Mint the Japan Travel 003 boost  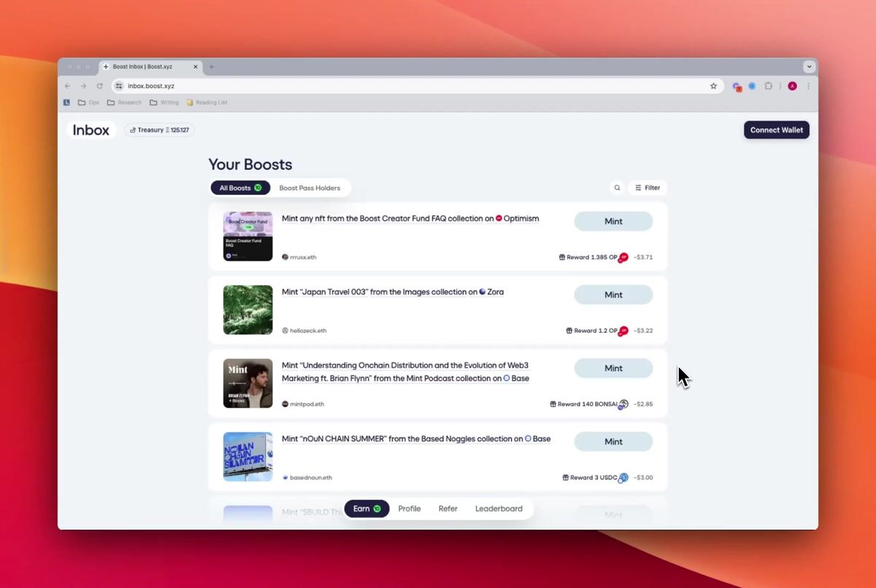coord(613,295)
